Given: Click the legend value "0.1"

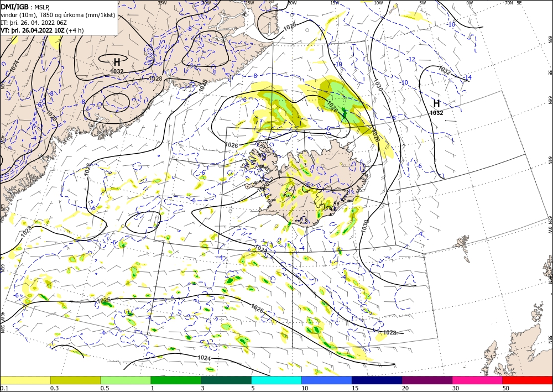Looking at the screenshot, I should [x=3, y=388].
